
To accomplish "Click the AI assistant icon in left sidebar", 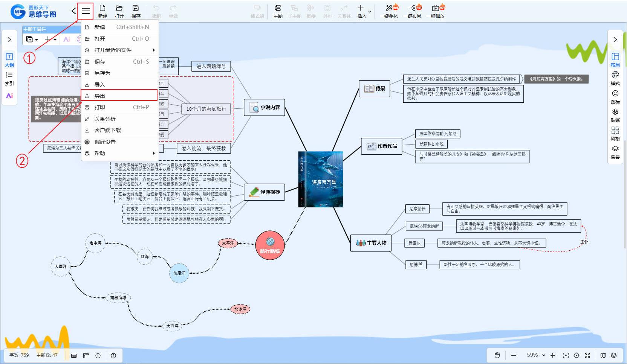I will 9,96.
